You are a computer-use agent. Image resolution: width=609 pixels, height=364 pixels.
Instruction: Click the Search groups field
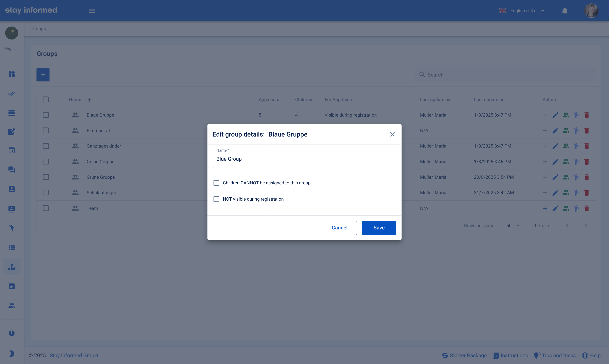point(505,75)
